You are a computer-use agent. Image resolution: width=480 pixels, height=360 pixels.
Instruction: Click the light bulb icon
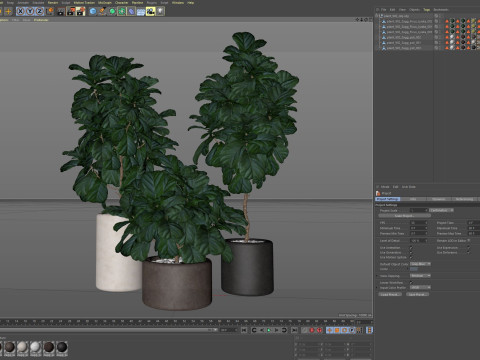(x=160, y=11)
